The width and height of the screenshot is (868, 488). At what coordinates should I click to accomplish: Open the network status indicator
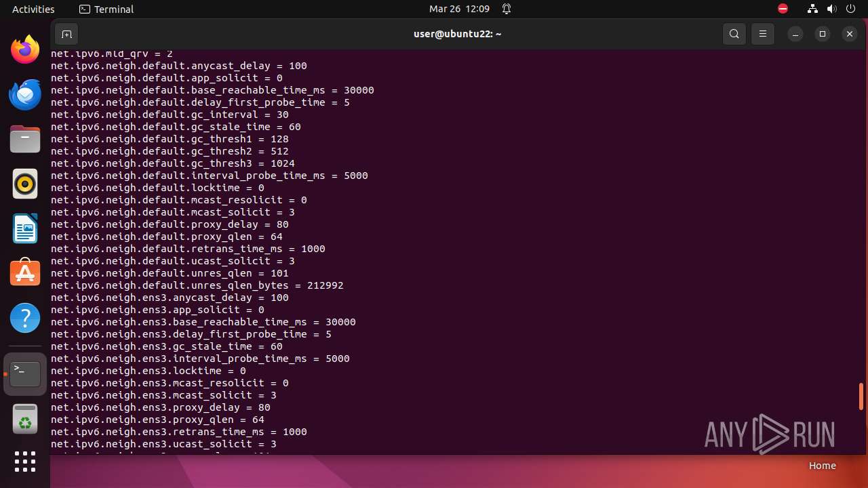tap(812, 9)
